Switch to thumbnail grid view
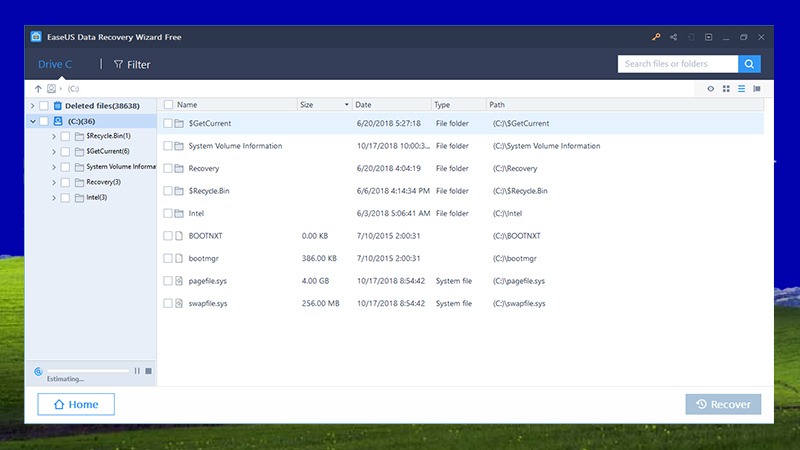The width and height of the screenshot is (800, 450). tap(726, 89)
